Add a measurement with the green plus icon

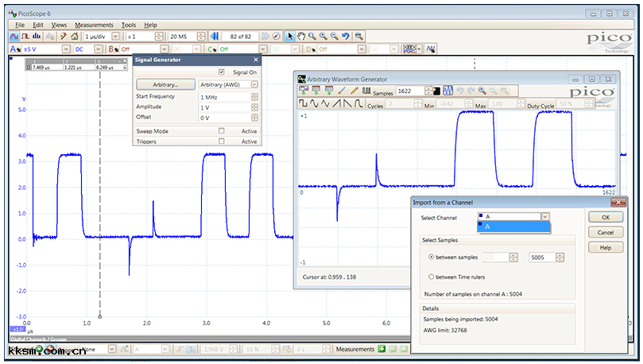click(382, 349)
